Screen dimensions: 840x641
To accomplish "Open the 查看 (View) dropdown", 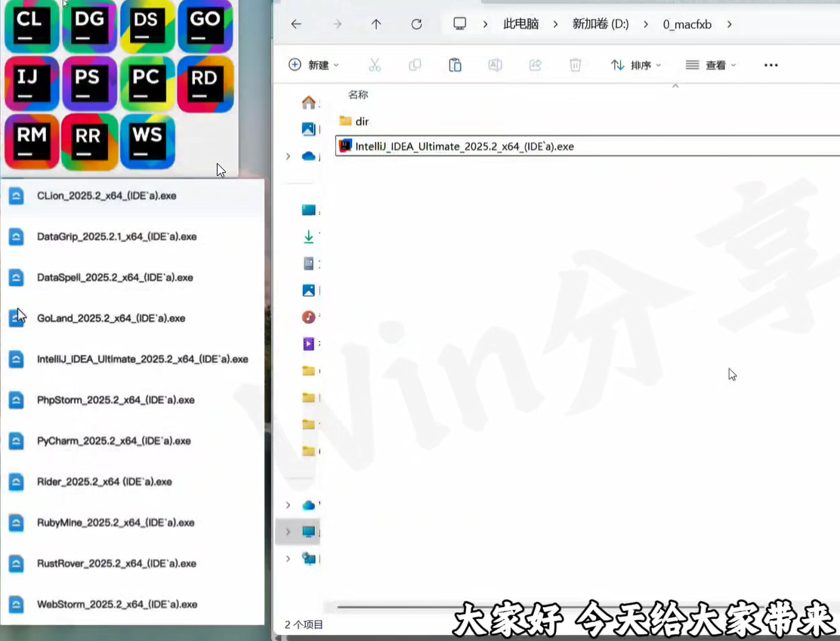I will pyautogui.click(x=711, y=66).
